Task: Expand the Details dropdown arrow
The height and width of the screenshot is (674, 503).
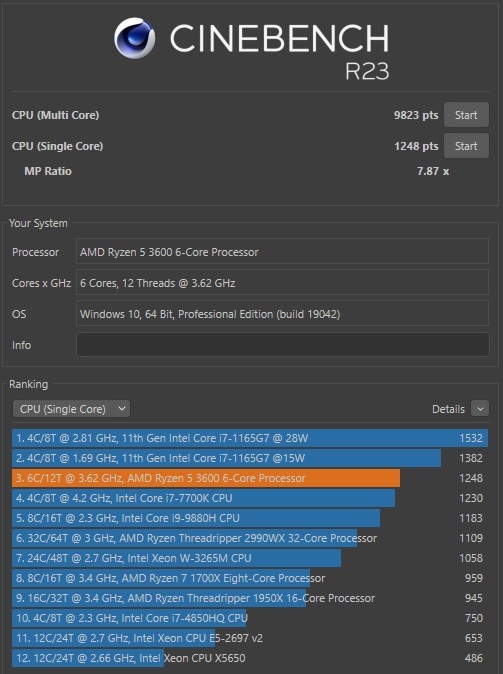Action: click(480, 409)
